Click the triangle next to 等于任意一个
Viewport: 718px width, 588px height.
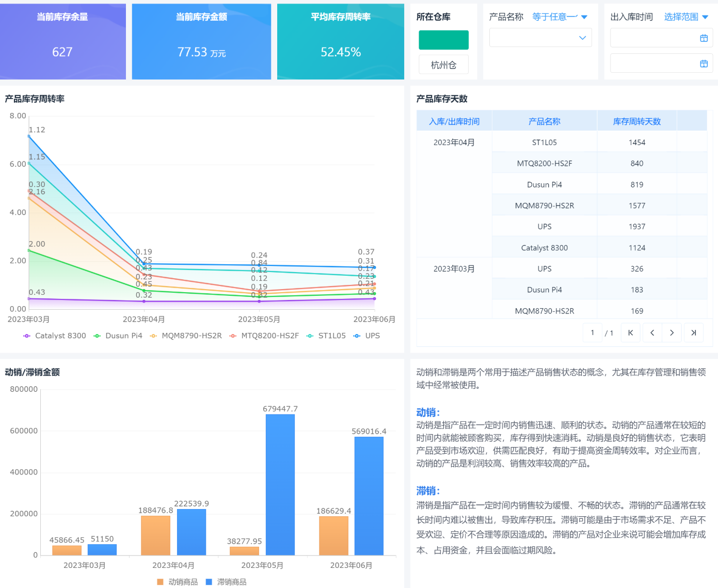(x=585, y=16)
